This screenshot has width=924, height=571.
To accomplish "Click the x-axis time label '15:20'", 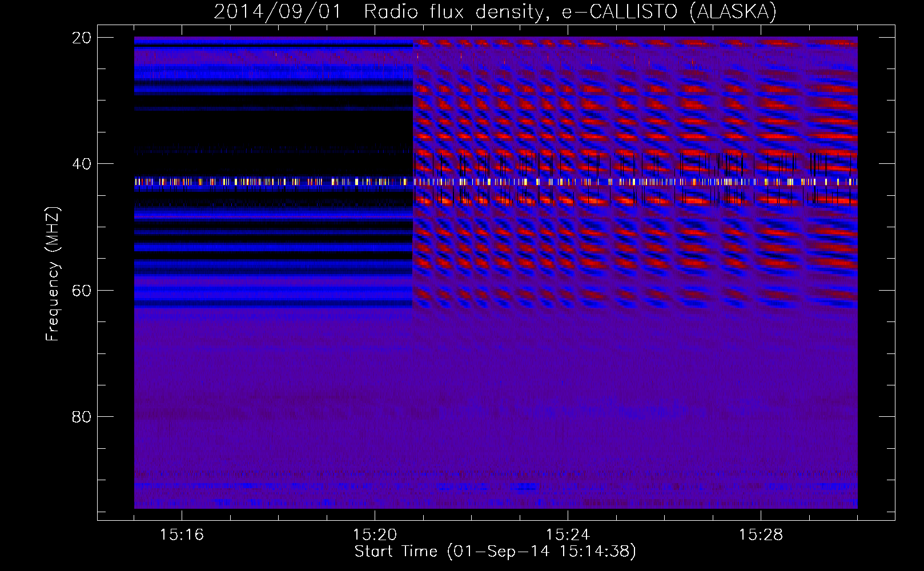I will tap(375, 534).
